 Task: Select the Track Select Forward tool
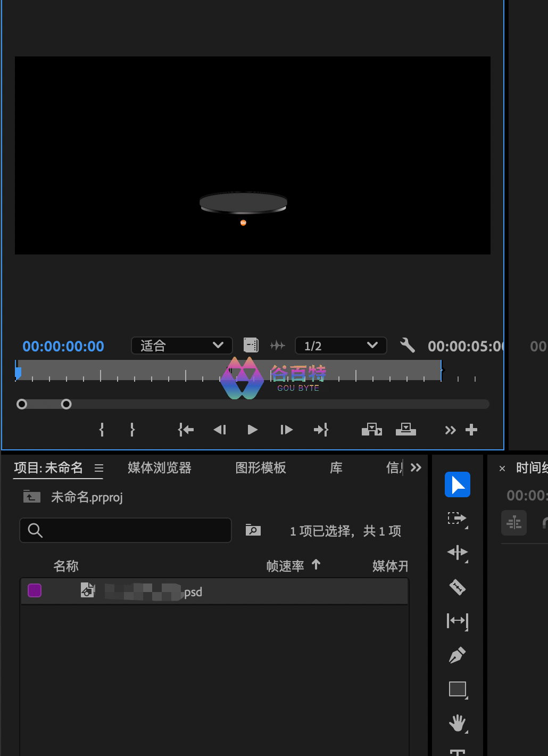[x=457, y=519]
